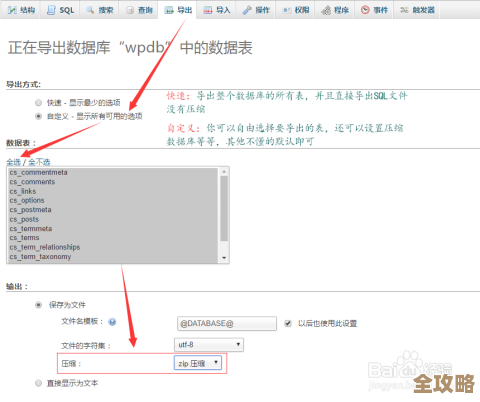Click the Structure tab icon
Viewport: 480px width, 402px height.
coord(12,10)
